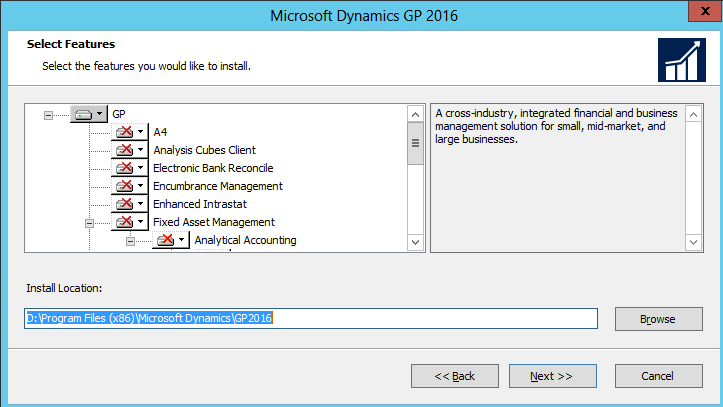Screen dimensions: 723x407
Task: Cancel the installation wizard
Action: (658, 376)
